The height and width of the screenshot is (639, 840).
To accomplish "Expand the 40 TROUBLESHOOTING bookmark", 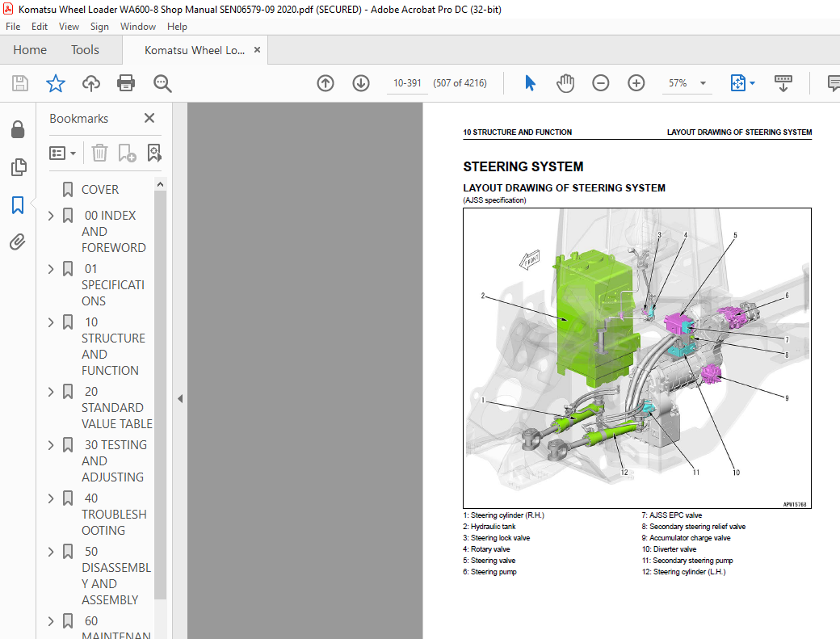I will [x=51, y=498].
